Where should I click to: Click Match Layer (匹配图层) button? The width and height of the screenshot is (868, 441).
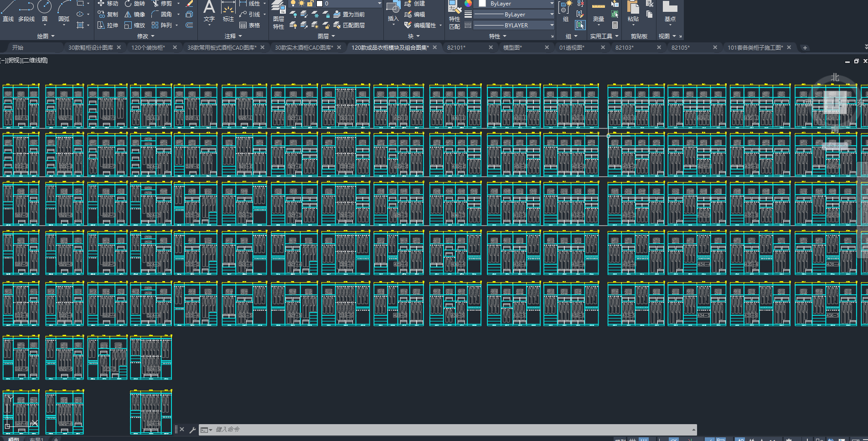click(349, 26)
